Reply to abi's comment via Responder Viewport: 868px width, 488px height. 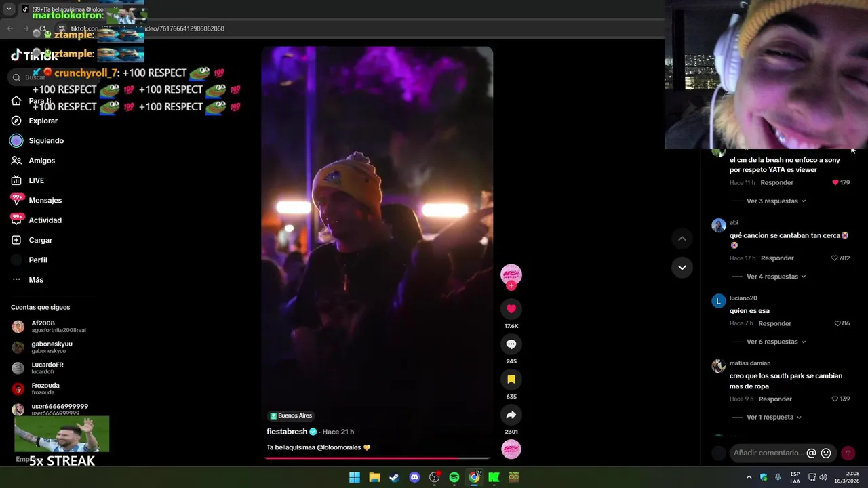click(x=777, y=258)
